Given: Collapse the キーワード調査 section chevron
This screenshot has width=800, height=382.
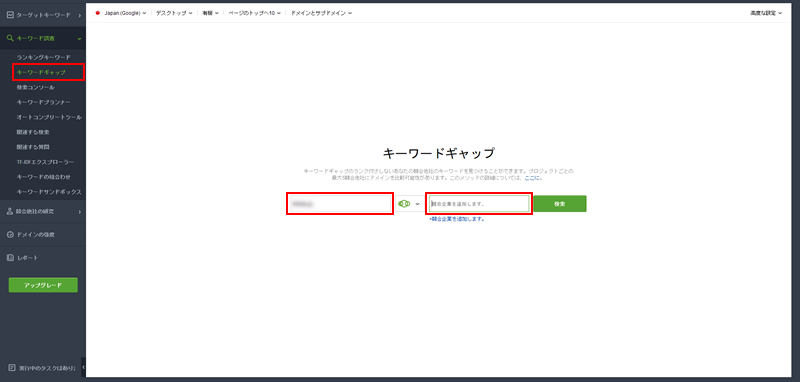Looking at the screenshot, I should [x=79, y=39].
